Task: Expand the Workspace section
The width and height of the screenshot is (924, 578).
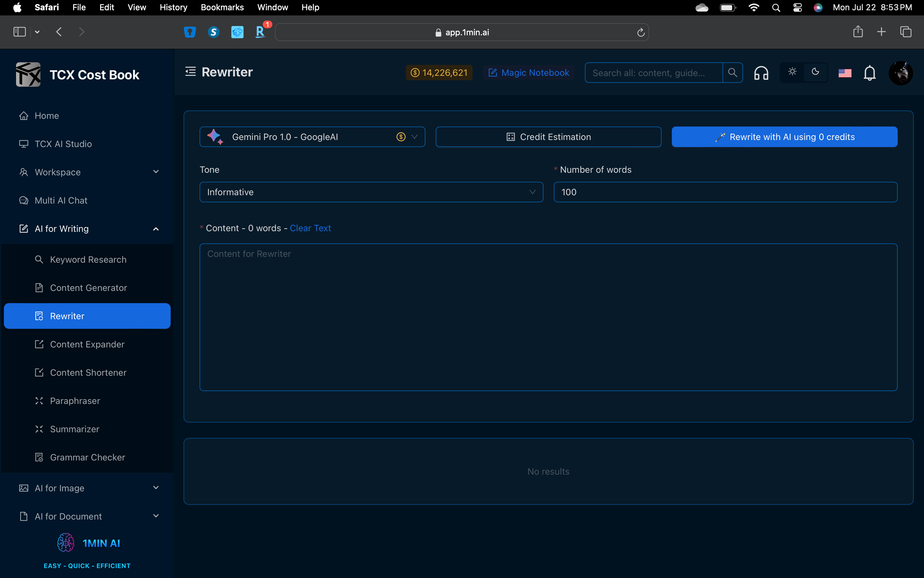Action: point(87,172)
